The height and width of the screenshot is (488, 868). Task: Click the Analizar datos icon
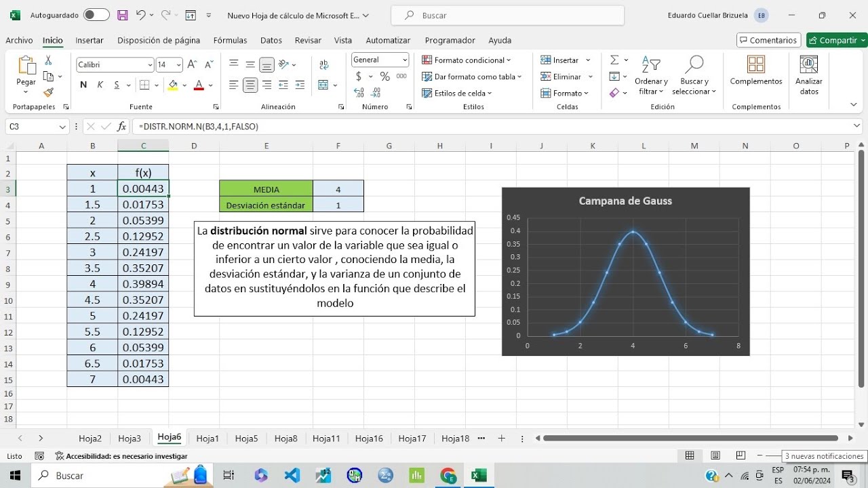click(809, 75)
